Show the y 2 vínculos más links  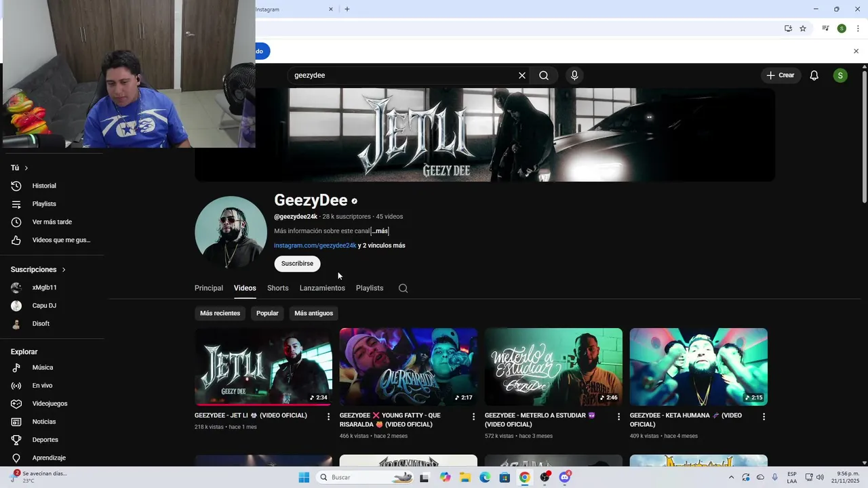tap(382, 245)
